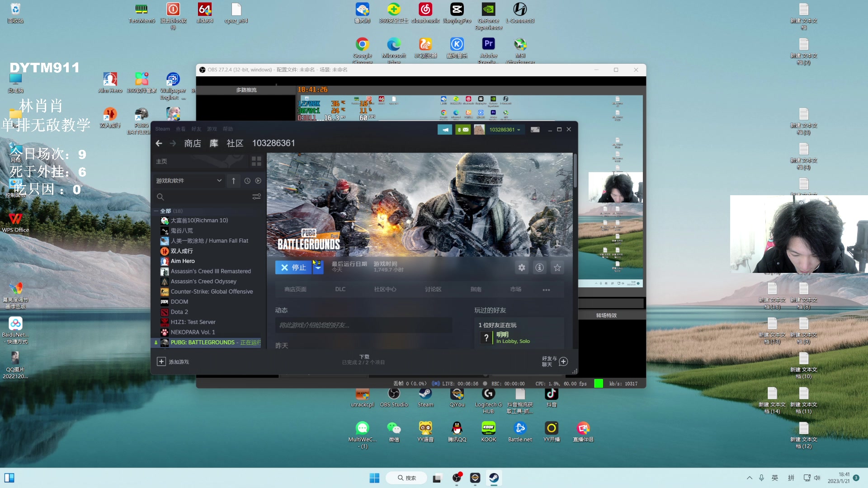Screen dimensions: 868x488
Task: Click ready-to-play filter icon in library
Action: click(258, 181)
